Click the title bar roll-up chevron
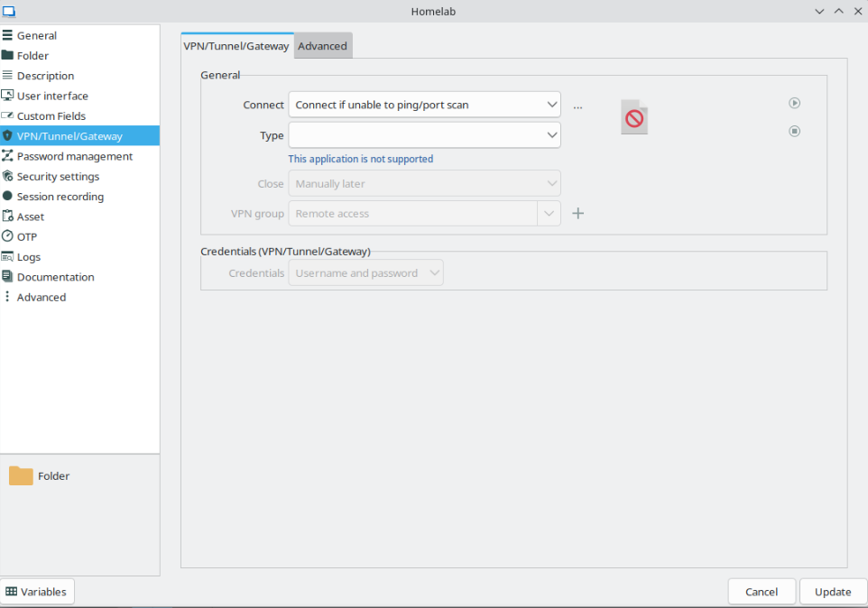 tap(838, 11)
